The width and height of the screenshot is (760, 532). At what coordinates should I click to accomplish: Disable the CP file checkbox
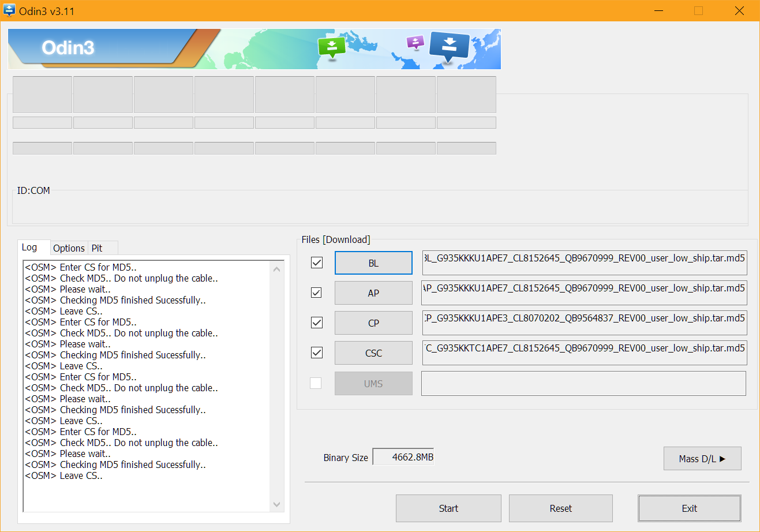317,323
